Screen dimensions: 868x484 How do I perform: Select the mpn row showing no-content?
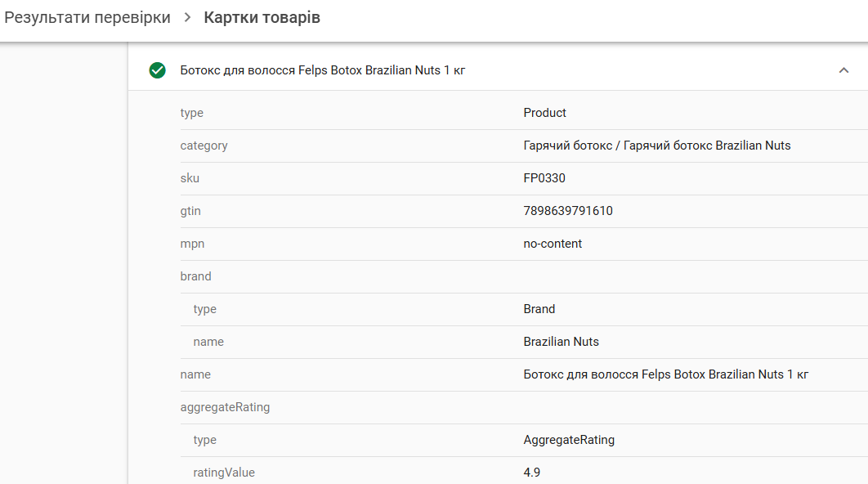(x=553, y=244)
